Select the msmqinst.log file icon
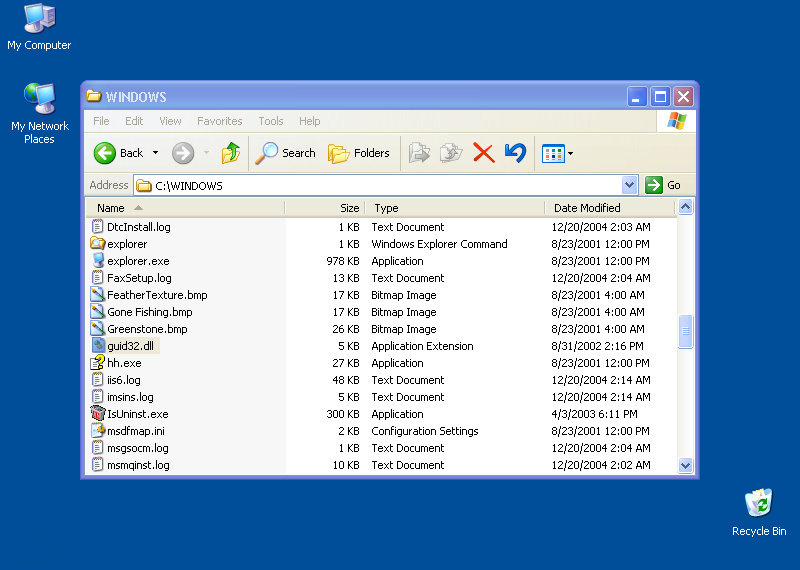800x570 pixels. point(97,465)
